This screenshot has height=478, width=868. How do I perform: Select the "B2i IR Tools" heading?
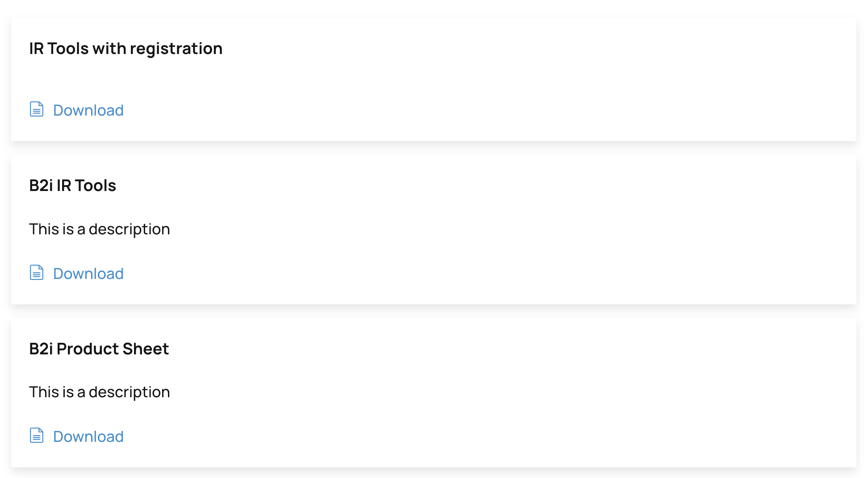coord(72,186)
